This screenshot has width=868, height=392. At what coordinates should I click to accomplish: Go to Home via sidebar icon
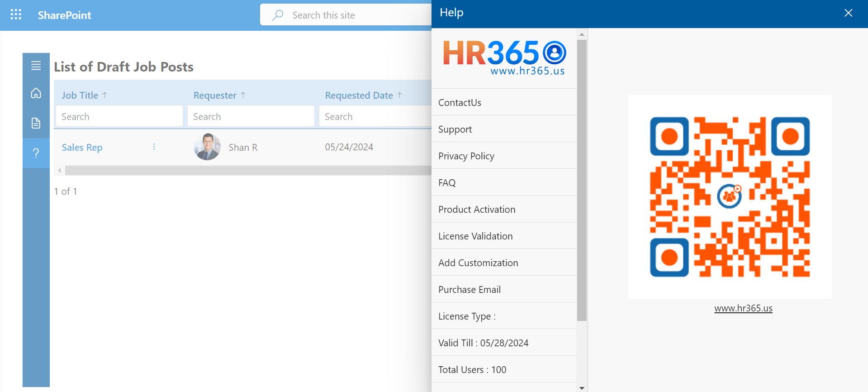[36, 93]
